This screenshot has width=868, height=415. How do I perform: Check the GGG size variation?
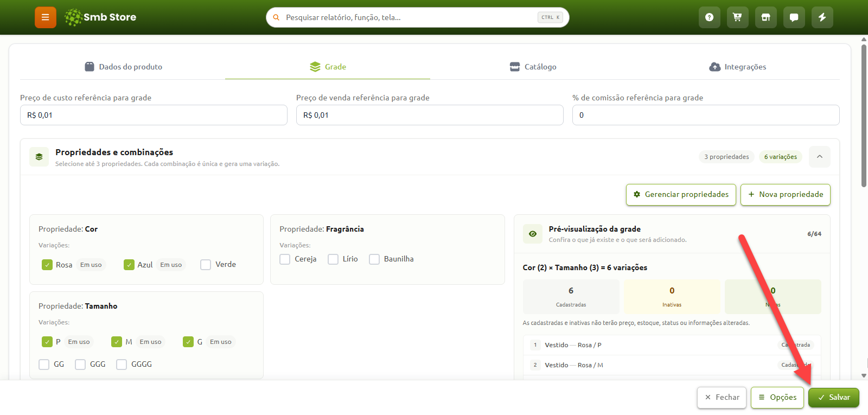click(x=80, y=365)
